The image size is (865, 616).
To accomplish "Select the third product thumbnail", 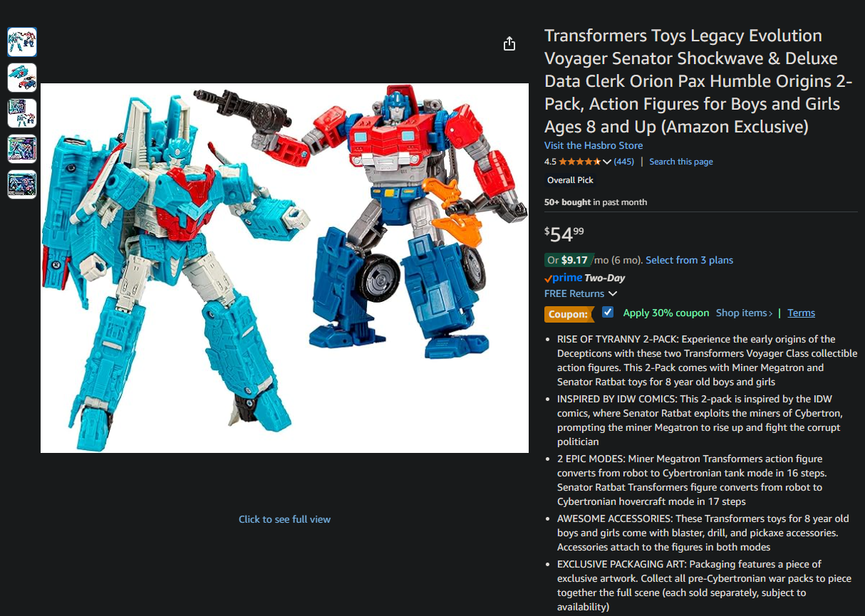I will [x=22, y=113].
